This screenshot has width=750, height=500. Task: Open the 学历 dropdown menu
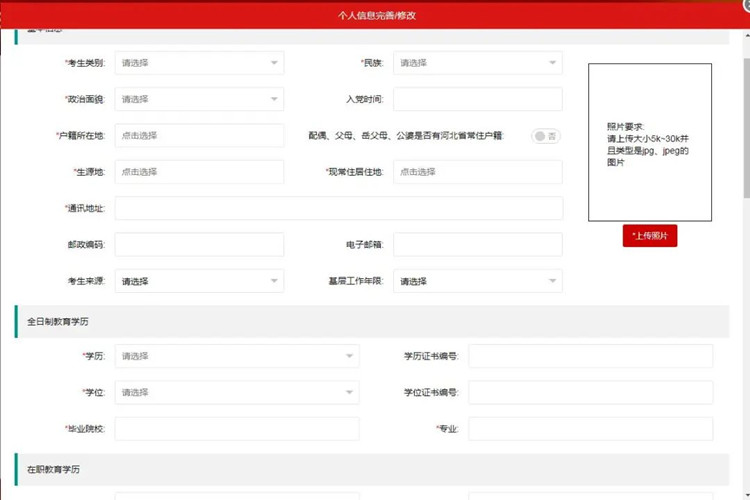point(236,356)
